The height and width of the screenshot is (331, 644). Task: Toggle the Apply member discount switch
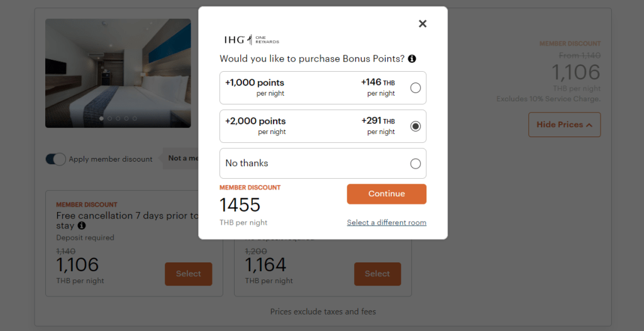55,159
